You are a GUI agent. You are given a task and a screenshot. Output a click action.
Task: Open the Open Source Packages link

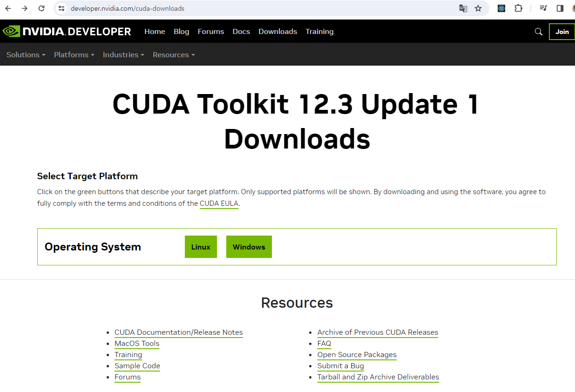point(357,355)
